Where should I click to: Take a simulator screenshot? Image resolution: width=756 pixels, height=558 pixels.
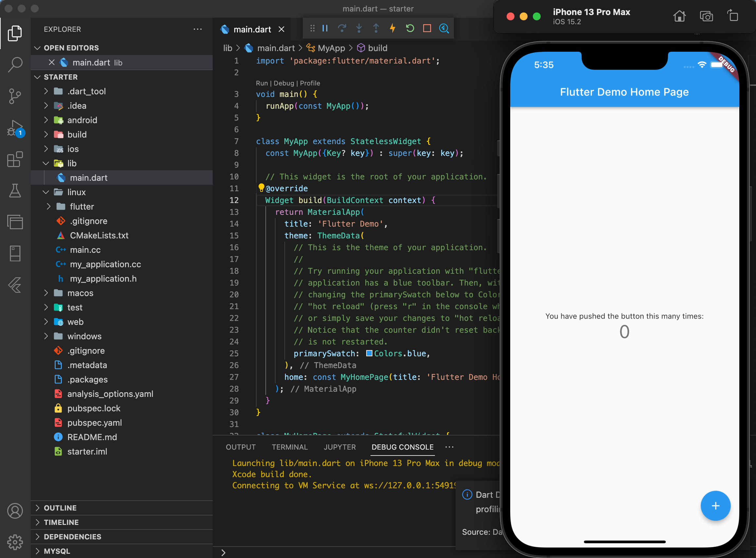[x=706, y=16]
